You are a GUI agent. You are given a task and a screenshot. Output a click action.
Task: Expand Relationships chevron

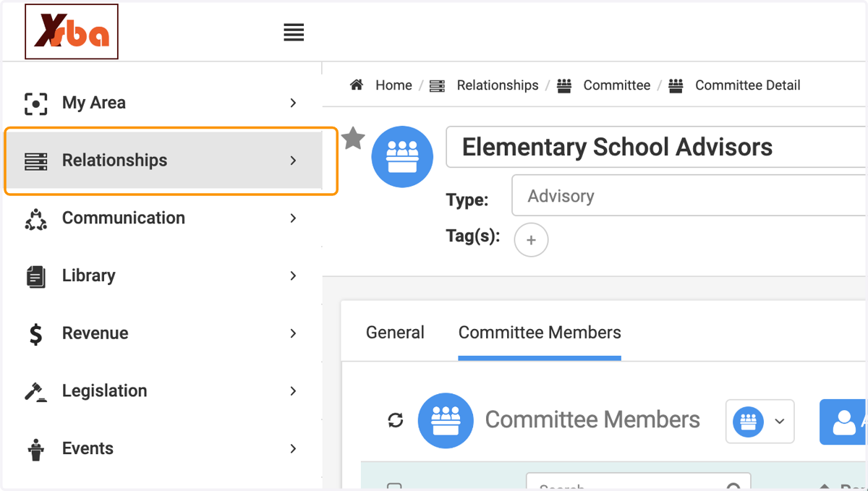[x=293, y=161]
